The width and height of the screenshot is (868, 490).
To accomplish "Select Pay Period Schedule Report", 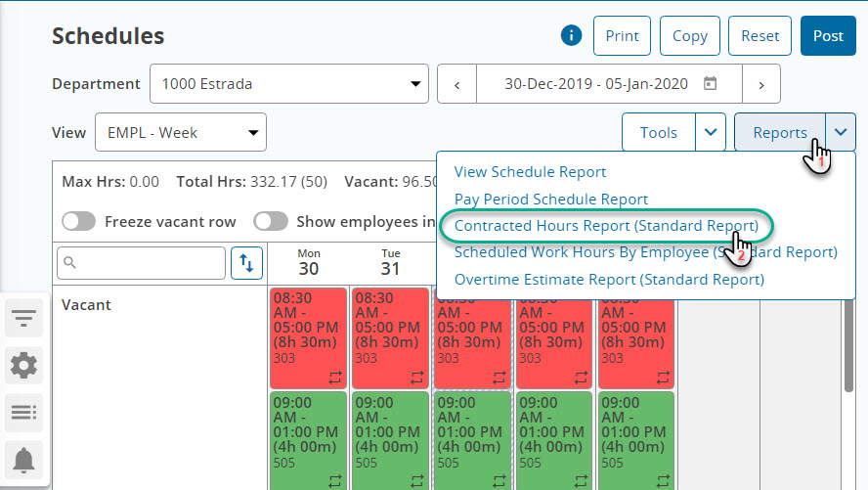I will (550, 199).
